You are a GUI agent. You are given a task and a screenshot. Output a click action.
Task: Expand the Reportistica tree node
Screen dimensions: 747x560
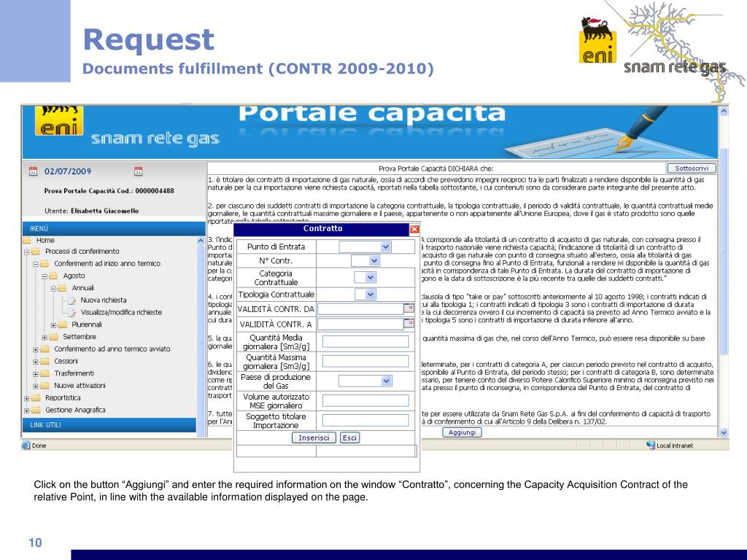[x=27, y=398]
